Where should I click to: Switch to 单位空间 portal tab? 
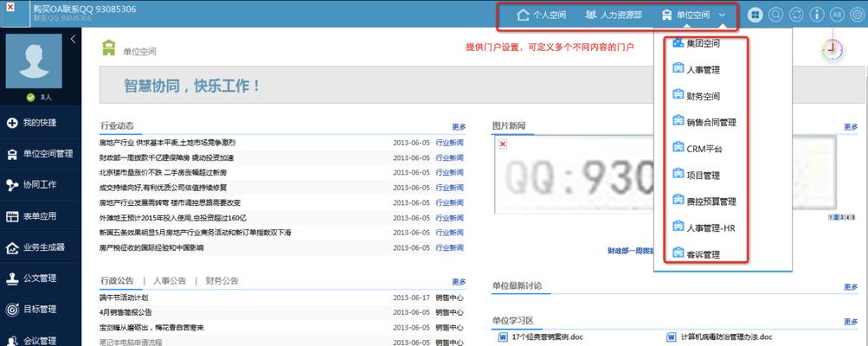[685, 15]
